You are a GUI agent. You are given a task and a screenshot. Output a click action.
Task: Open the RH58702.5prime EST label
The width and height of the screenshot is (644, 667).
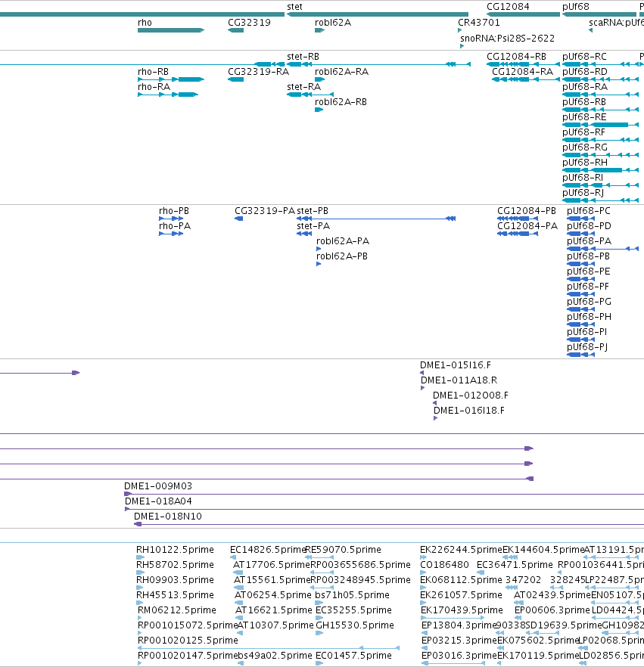(x=175, y=565)
